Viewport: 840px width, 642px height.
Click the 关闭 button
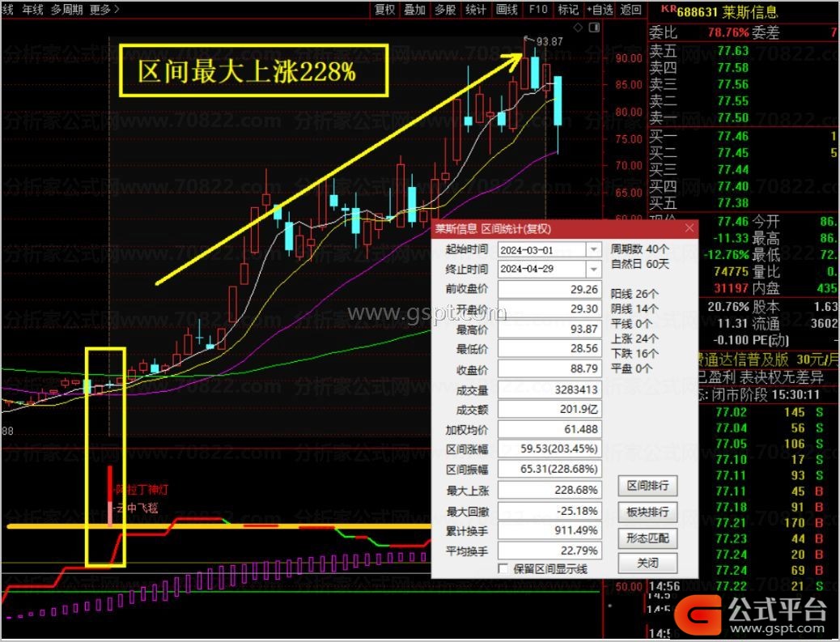click(x=647, y=563)
